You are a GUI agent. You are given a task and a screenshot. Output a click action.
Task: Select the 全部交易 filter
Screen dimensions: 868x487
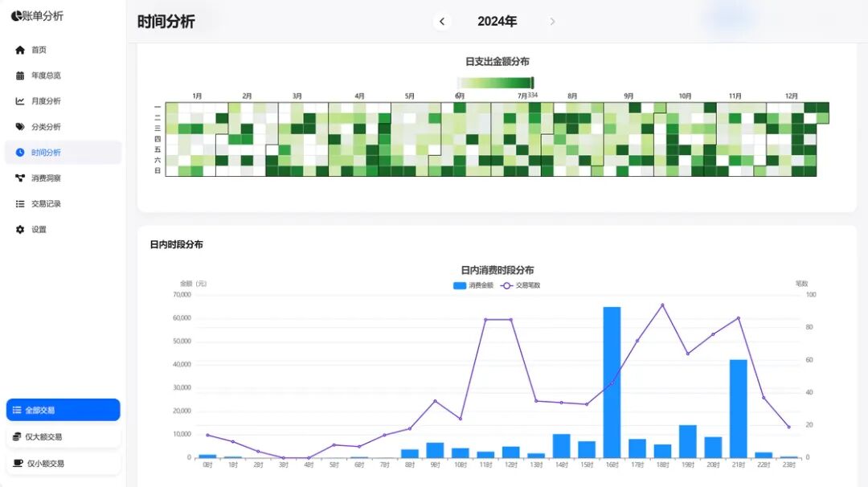click(63, 410)
